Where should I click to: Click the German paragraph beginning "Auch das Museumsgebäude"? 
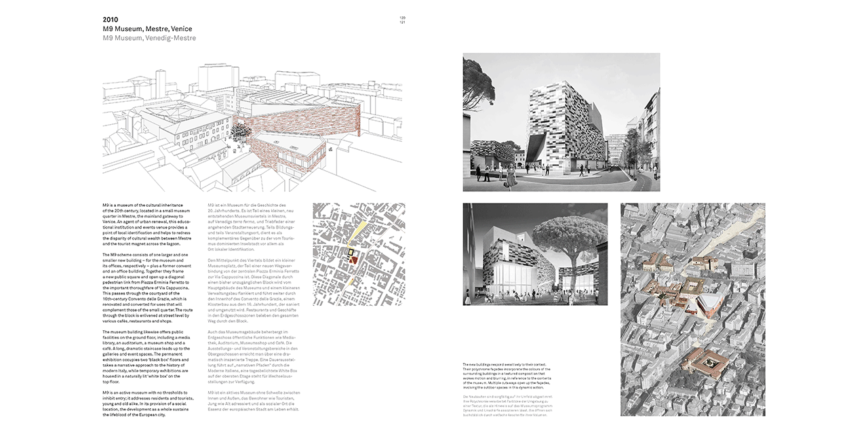(x=252, y=356)
